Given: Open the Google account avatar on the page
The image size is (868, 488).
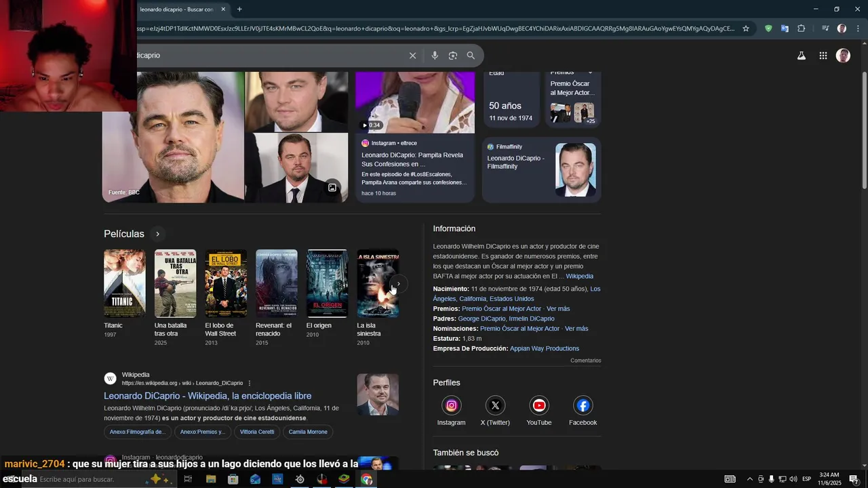Looking at the screenshot, I should pos(843,56).
